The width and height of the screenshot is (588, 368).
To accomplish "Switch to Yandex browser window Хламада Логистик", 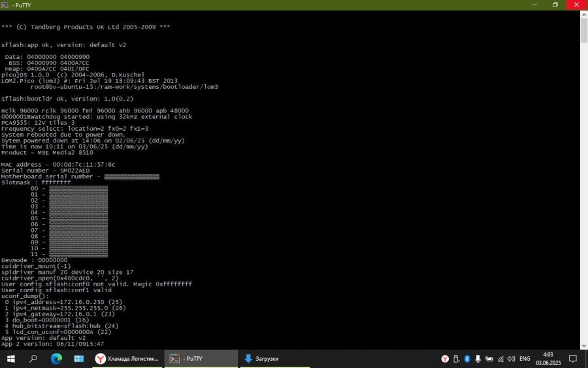I will pyautogui.click(x=127, y=359).
